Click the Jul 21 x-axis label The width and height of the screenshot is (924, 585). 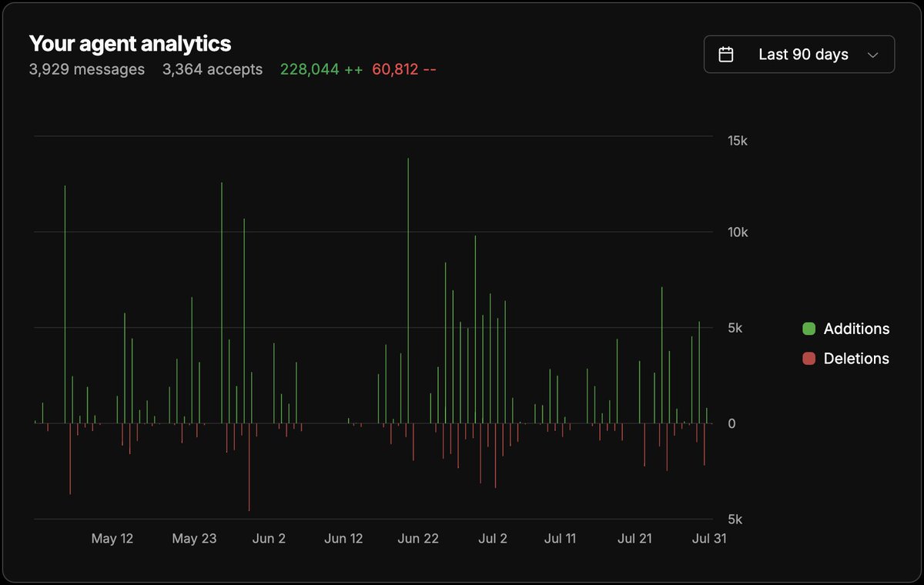point(634,539)
